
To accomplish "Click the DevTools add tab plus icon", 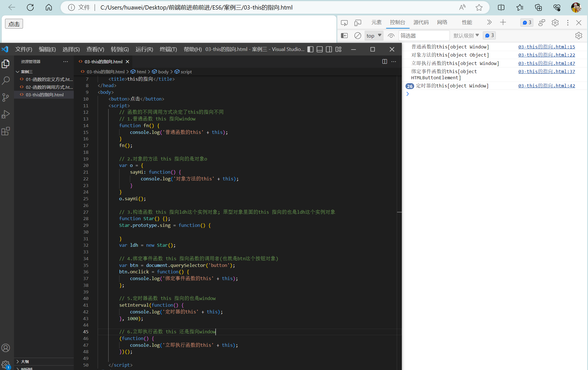I will tap(503, 22).
